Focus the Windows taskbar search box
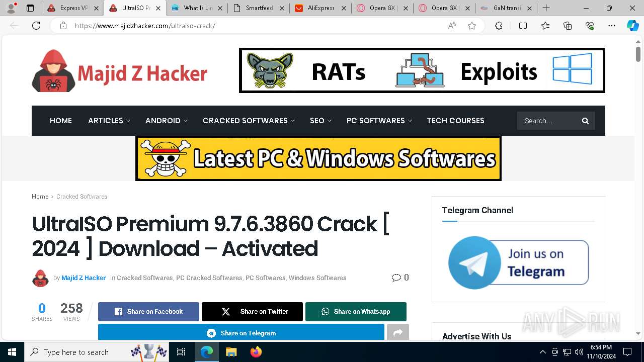 97,352
